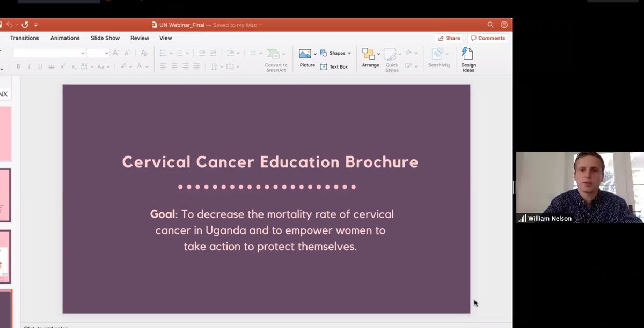Open the Shapes gallery
The image size is (644, 328).
[x=335, y=53]
